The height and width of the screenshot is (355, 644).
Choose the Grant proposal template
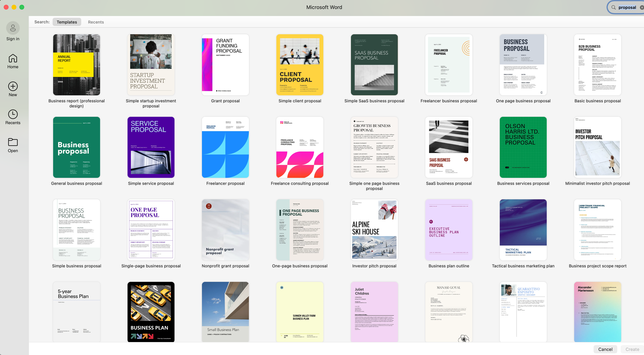tap(225, 65)
